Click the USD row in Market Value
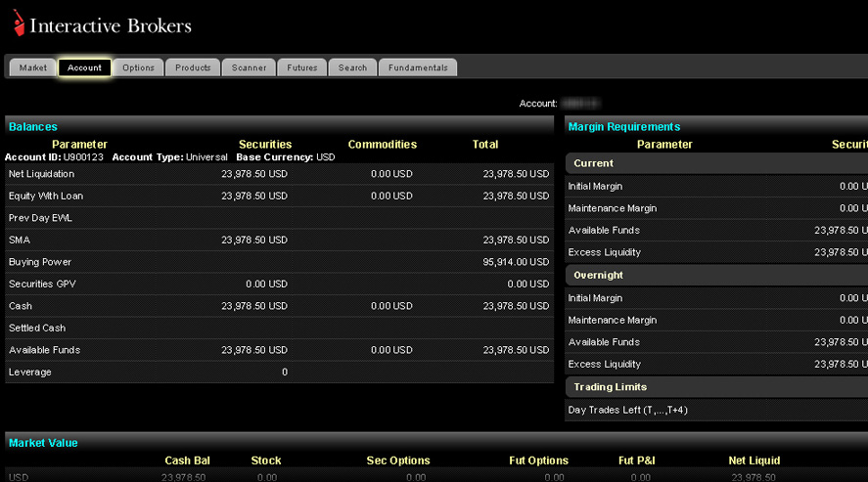This screenshot has width=868, height=482. pyautogui.click(x=434, y=476)
